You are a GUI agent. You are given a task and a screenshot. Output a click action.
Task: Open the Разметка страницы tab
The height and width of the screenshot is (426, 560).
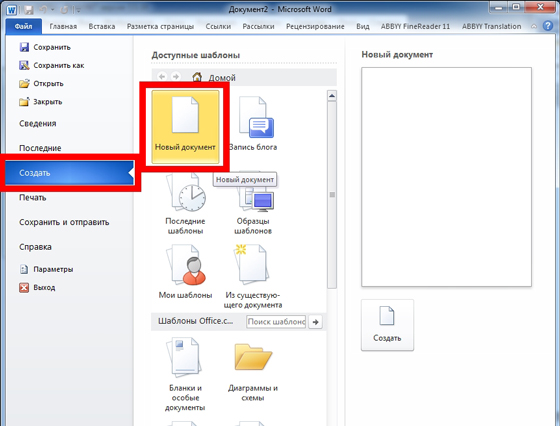pos(160,26)
